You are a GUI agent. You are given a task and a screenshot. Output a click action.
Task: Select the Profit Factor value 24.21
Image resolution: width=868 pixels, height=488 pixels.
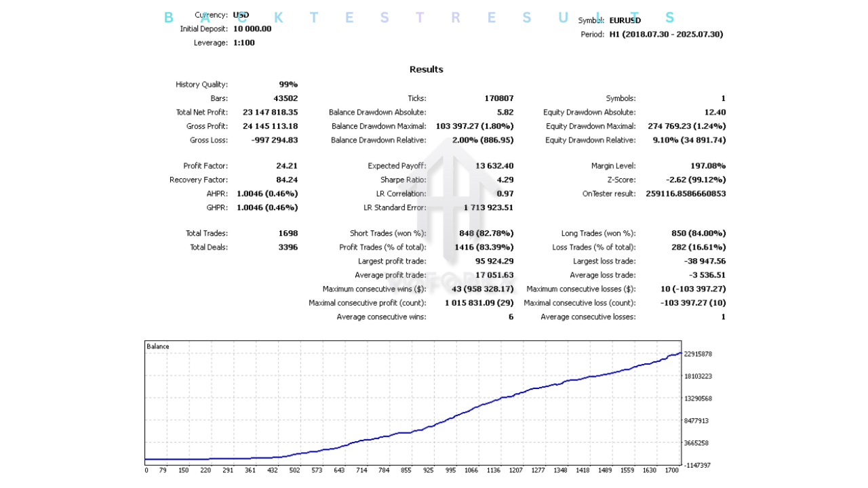pos(287,166)
